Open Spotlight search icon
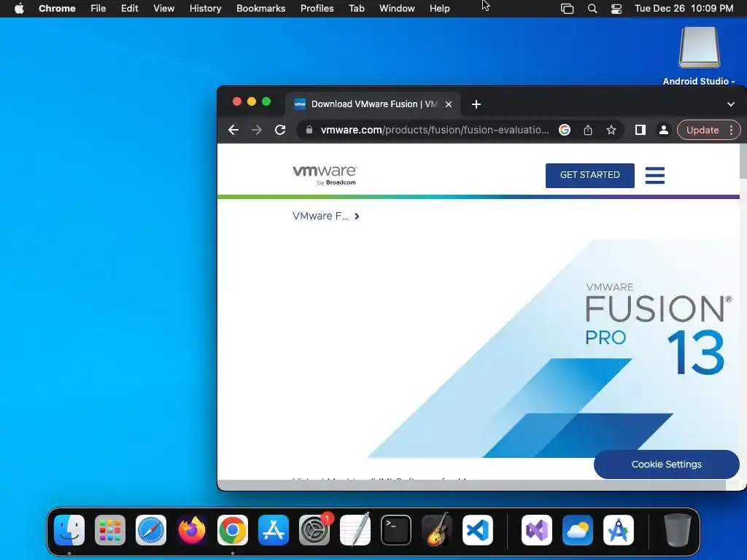747x560 pixels. click(592, 9)
